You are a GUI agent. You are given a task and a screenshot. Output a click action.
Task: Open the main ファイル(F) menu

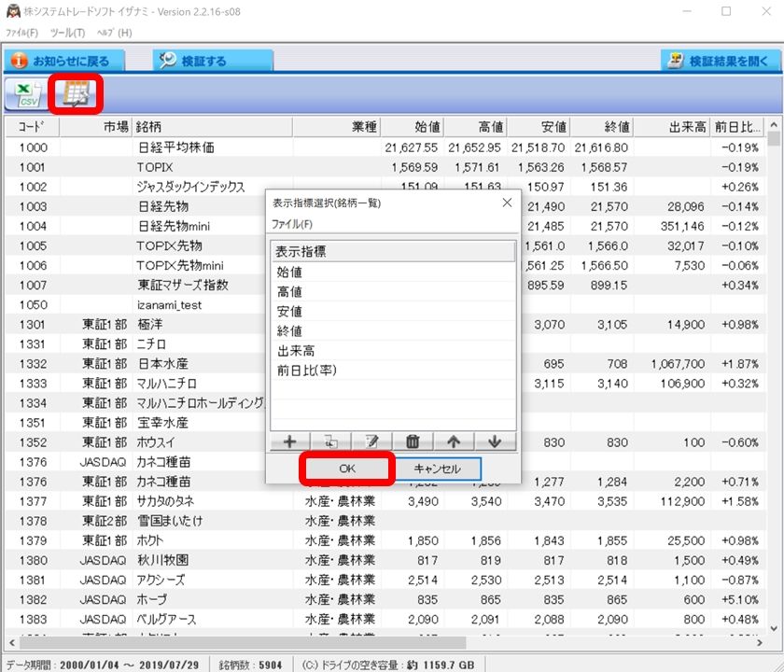pos(21,33)
